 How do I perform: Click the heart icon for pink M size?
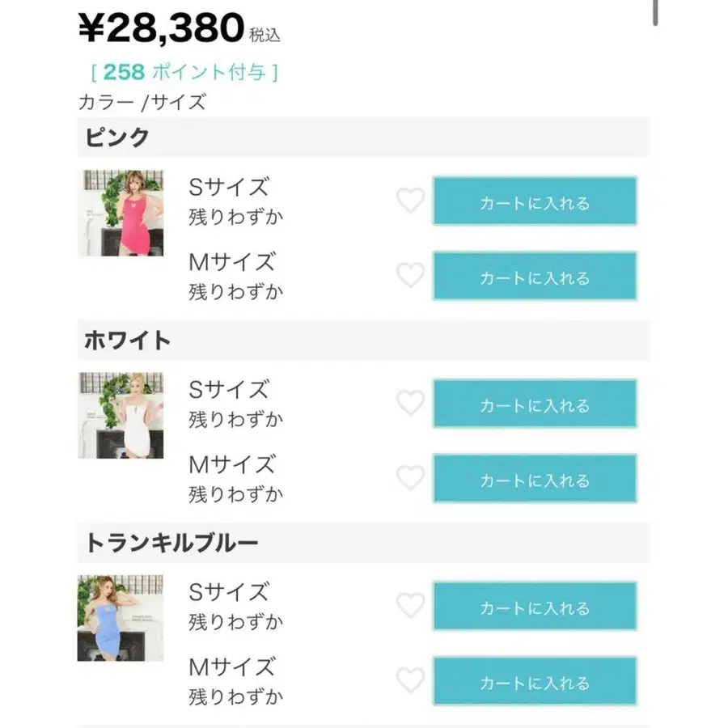410,276
